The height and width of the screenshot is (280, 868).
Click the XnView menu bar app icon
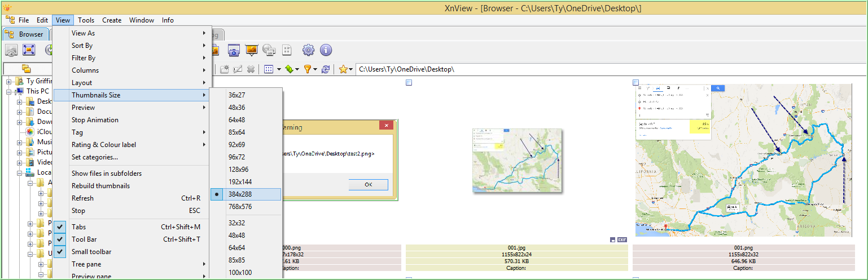point(10,20)
